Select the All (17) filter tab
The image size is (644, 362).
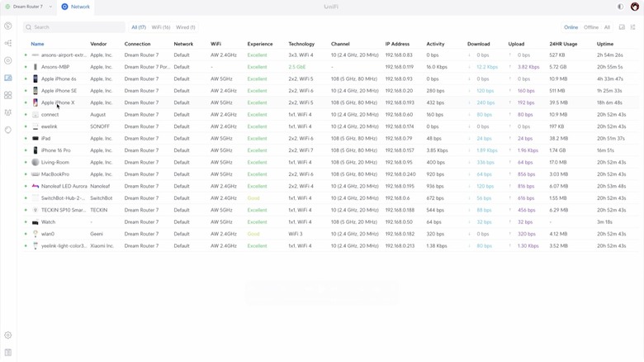pos(139,27)
